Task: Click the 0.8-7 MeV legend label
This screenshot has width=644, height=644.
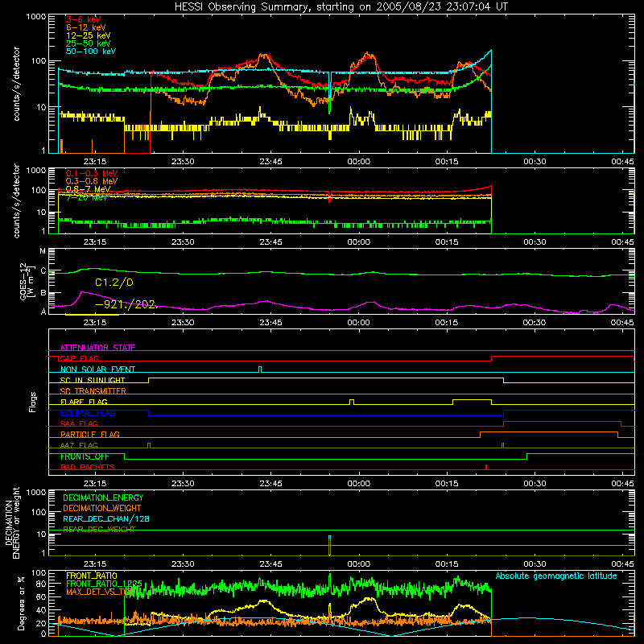Action: click(89, 189)
